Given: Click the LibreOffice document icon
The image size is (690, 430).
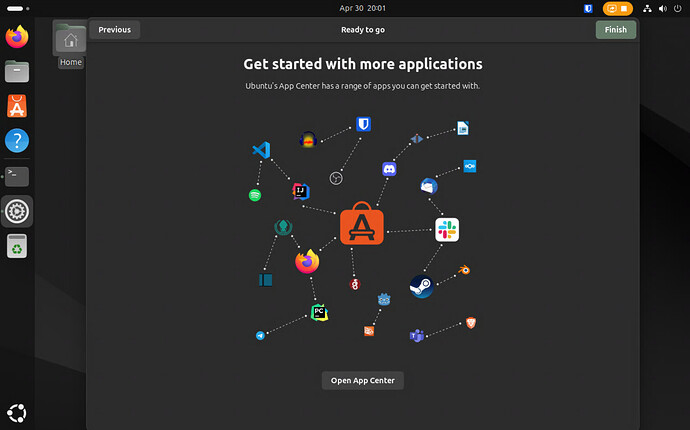Looking at the screenshot, I should 463,128.
